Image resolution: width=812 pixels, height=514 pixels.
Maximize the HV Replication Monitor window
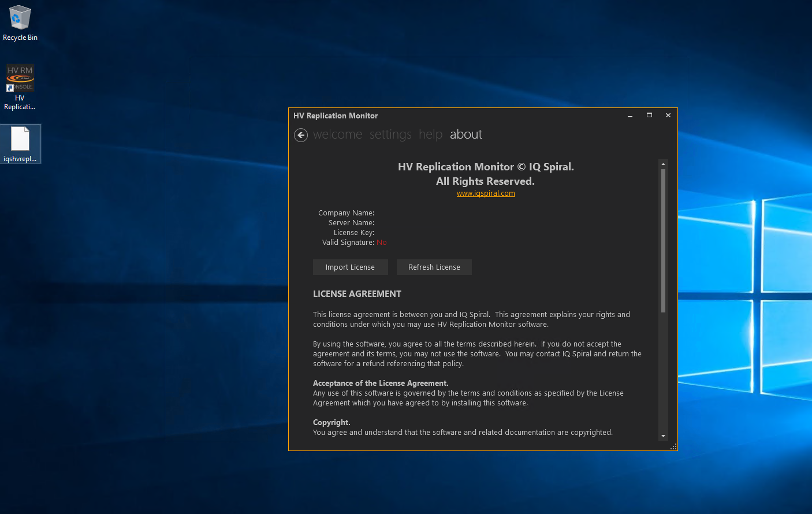(x=649, y=116)
